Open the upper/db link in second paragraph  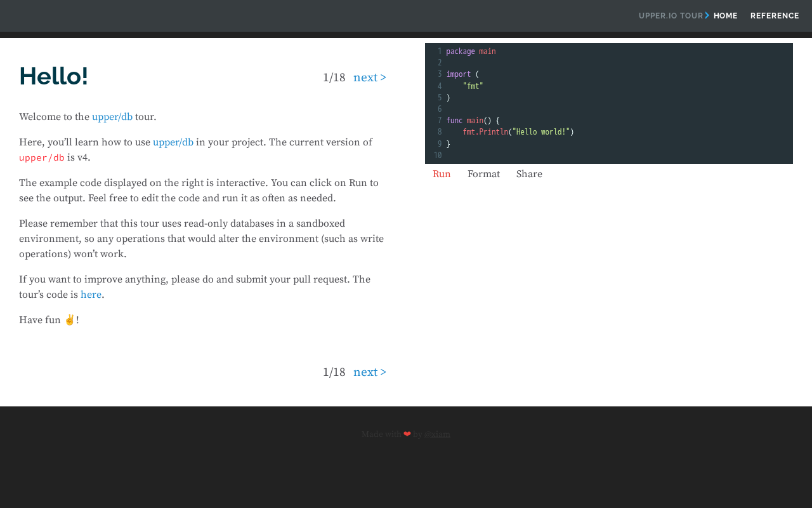(x=173, y=142)
